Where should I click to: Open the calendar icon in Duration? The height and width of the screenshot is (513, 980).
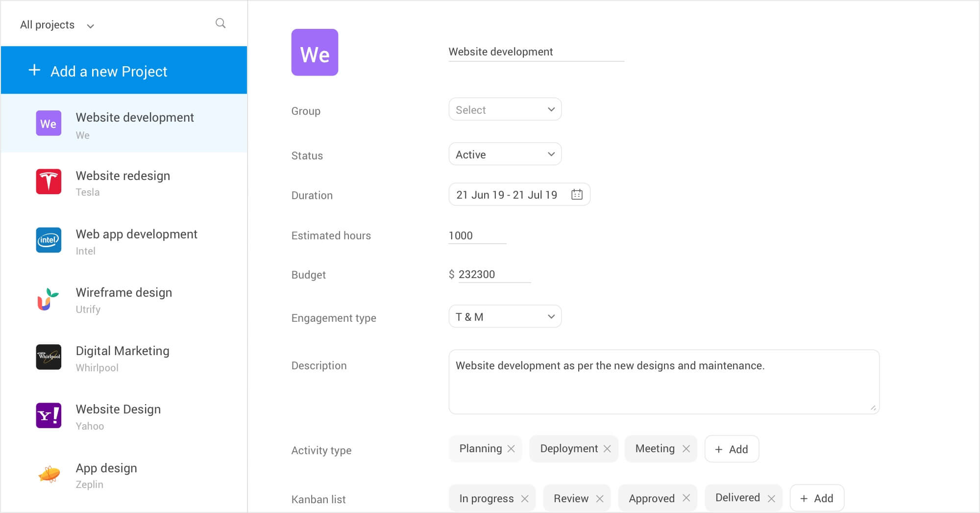pos(577,195)
